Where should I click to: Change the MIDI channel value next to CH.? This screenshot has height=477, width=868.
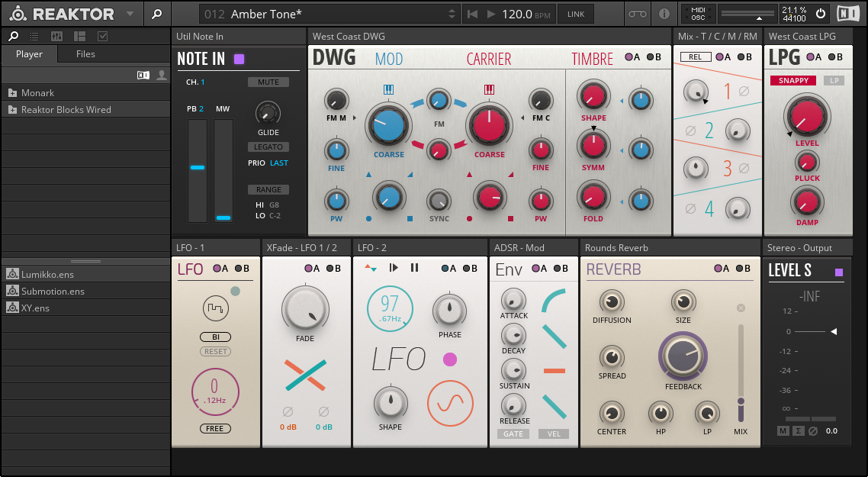coord(203,82)
